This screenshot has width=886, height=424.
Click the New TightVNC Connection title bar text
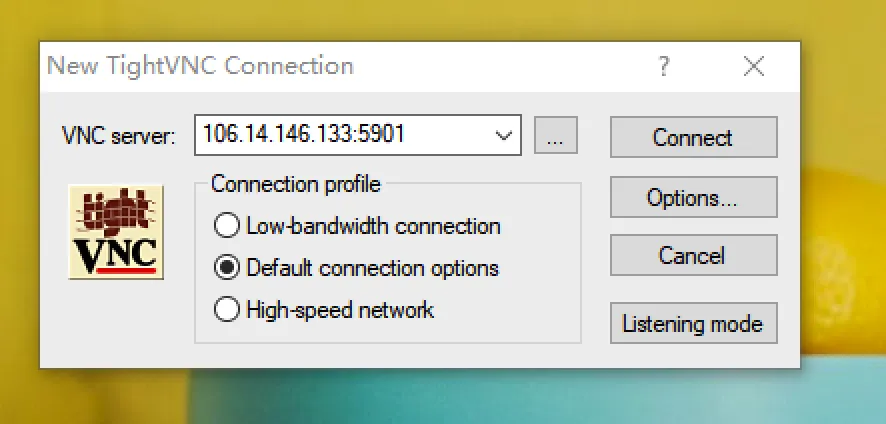[x=200, y=66]
